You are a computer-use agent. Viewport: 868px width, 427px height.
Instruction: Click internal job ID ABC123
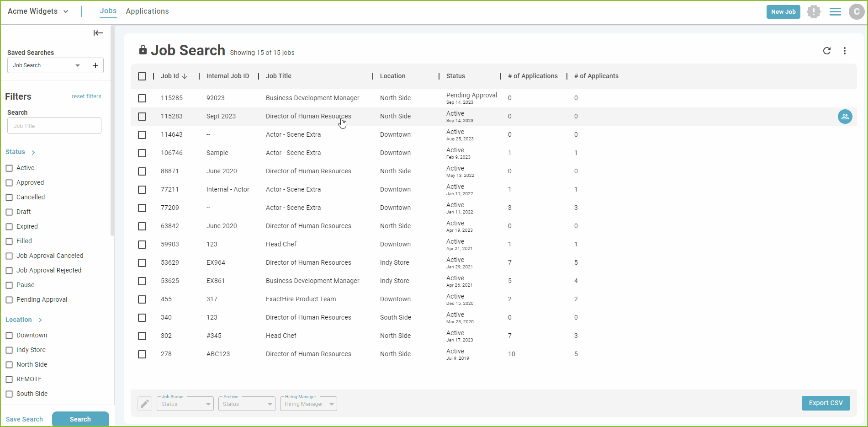click(x=218, y=354)
